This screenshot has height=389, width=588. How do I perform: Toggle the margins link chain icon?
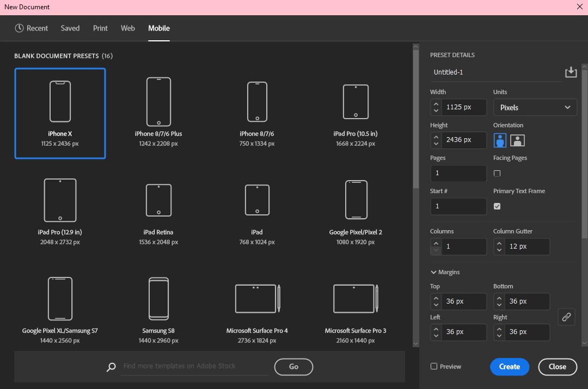coord(566,317)
